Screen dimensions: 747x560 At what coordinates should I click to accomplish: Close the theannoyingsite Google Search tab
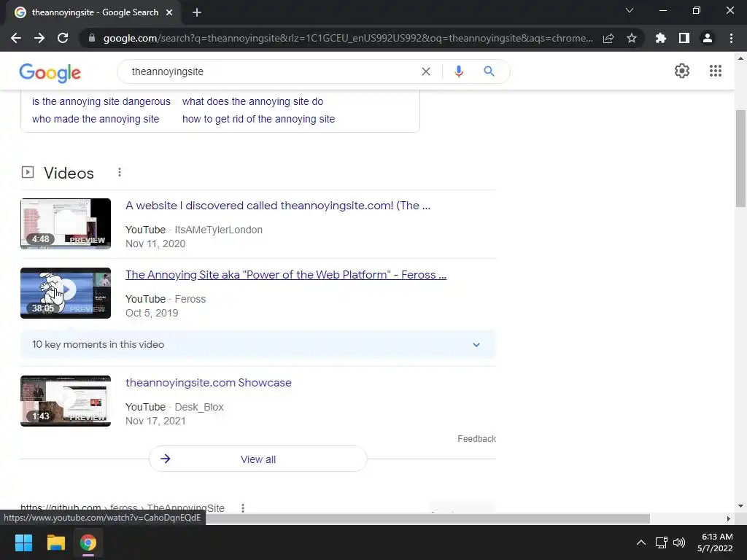point(169,12)
